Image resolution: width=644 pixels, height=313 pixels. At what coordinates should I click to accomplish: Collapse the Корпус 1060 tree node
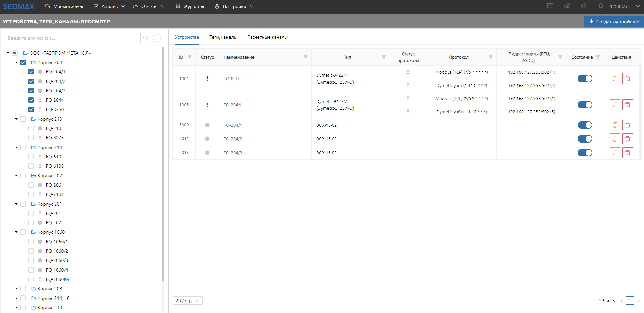(x=16, y=232)
